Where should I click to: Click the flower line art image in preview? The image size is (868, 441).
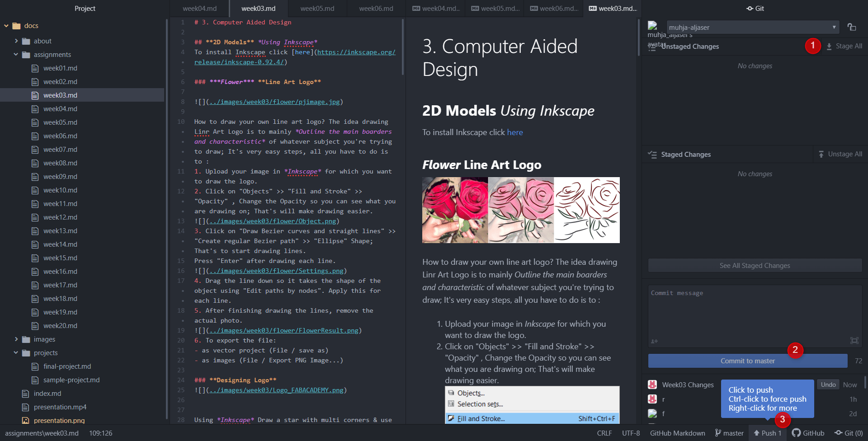[521, 210]
